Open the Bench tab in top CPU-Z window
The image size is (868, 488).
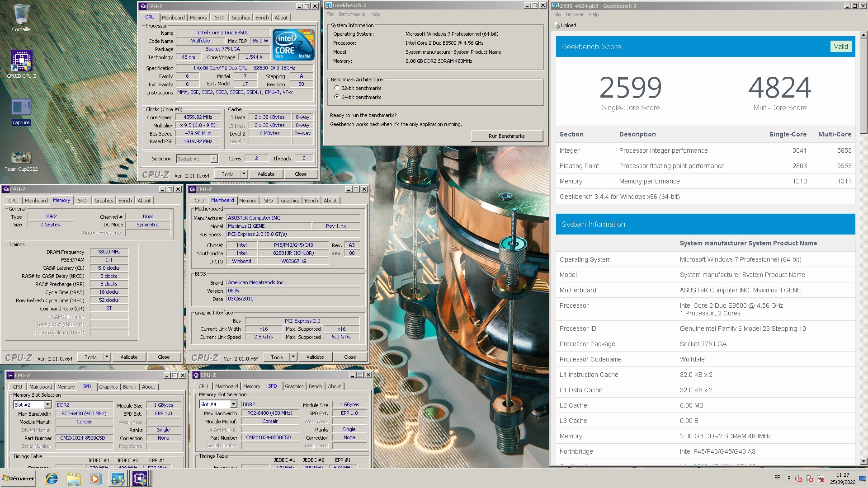262,18
